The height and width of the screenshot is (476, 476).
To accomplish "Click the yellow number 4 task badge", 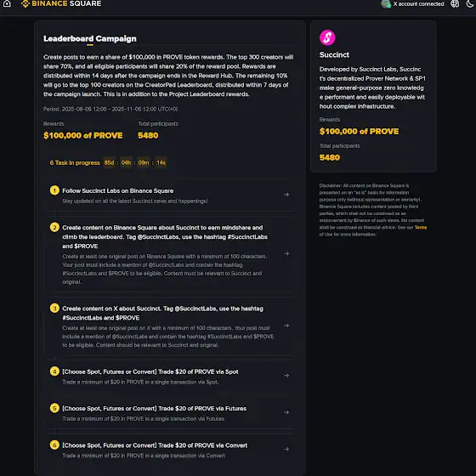I will pyautogui.click(x=54, y=371).
